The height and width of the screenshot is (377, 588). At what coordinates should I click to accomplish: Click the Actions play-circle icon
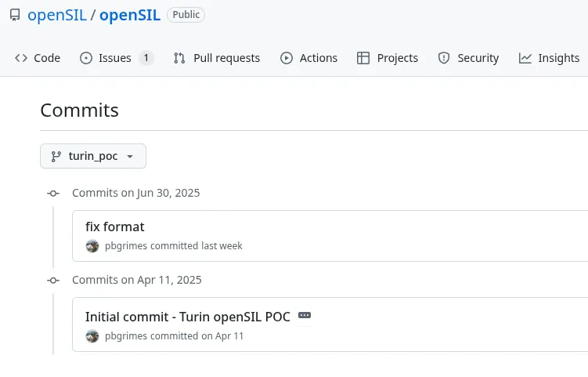(287, 58)
